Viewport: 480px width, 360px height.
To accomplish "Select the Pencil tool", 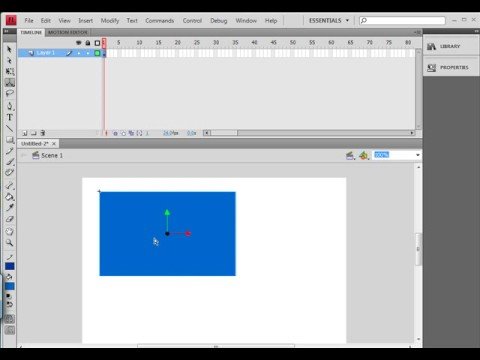I will (x=10, y=151).
